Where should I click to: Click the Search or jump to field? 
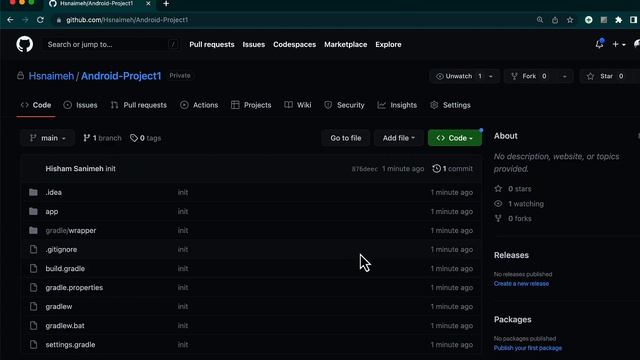coord(111,44)
